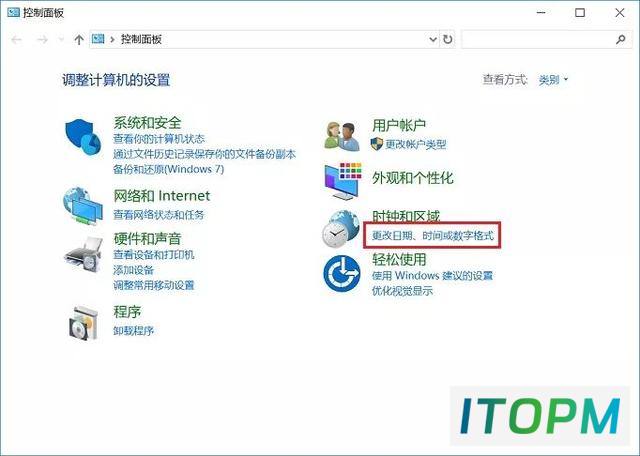Screen dimensions: 640x456
Task: Click 添加设备 link
Action: coord(133,270)
